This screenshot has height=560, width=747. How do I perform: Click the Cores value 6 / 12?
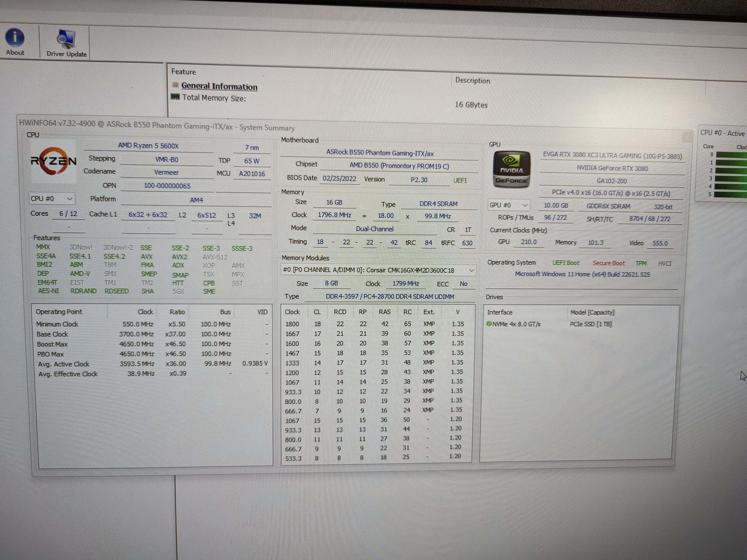68,214
